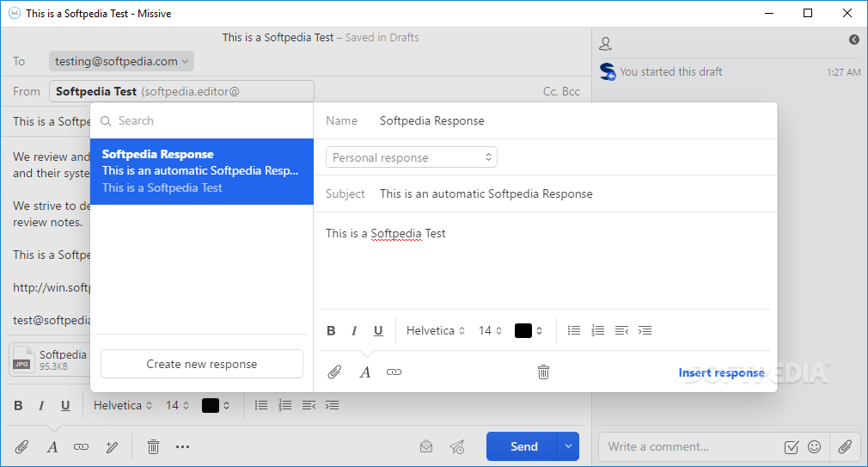The image size is (868, 467).
Task: Open text color picker arrows in draft toolbar
Action: point(226,406)
